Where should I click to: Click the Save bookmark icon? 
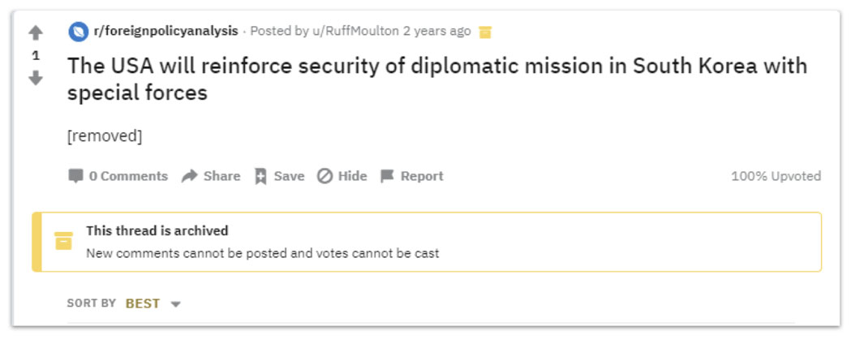260,176
